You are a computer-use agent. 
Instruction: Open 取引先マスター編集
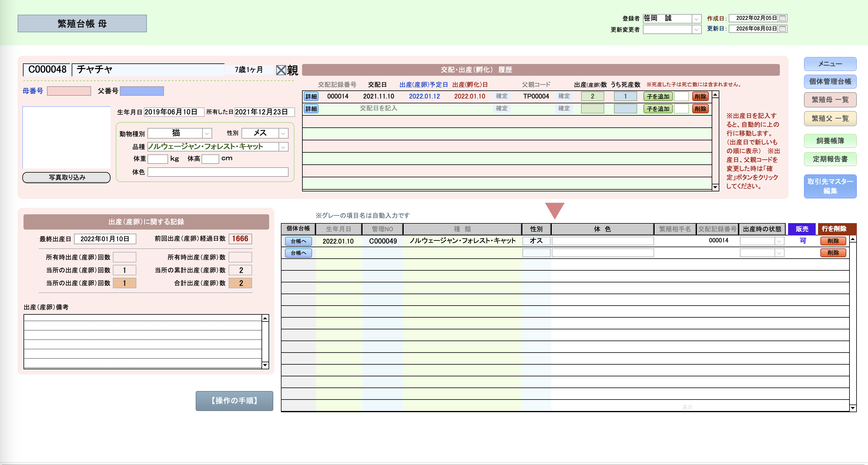click(x=830, y=186)
